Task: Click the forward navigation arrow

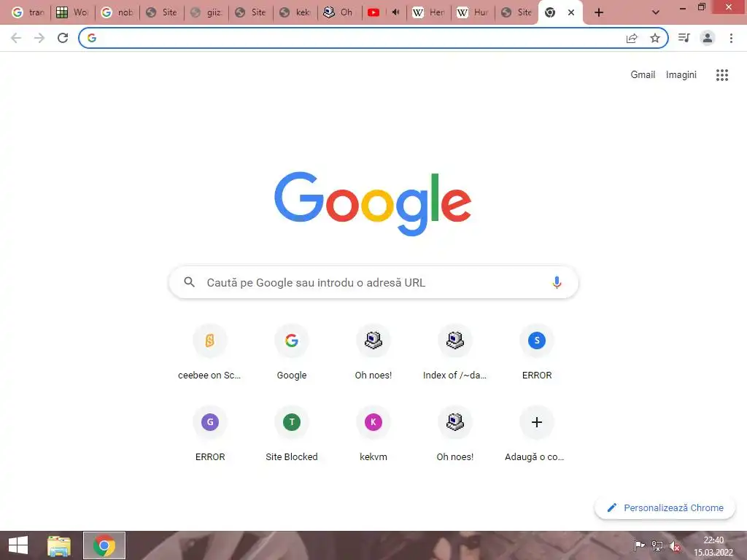Action: tap(39, 38)
